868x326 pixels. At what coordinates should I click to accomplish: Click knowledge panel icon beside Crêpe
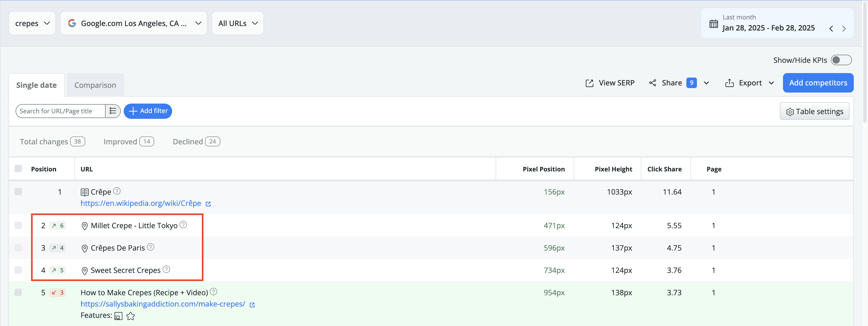tap(84, 192)
